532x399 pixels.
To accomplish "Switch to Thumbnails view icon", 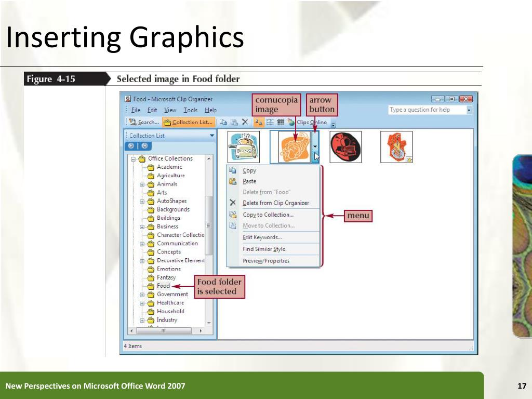I will pyautogui.click(x=258, y=122).
